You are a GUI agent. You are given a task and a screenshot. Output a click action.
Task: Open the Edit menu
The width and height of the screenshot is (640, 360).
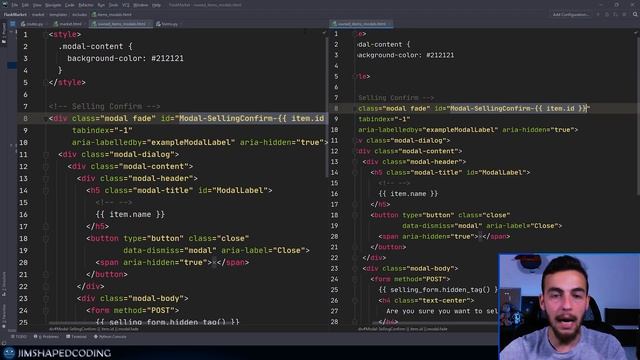tap(25, 5)
